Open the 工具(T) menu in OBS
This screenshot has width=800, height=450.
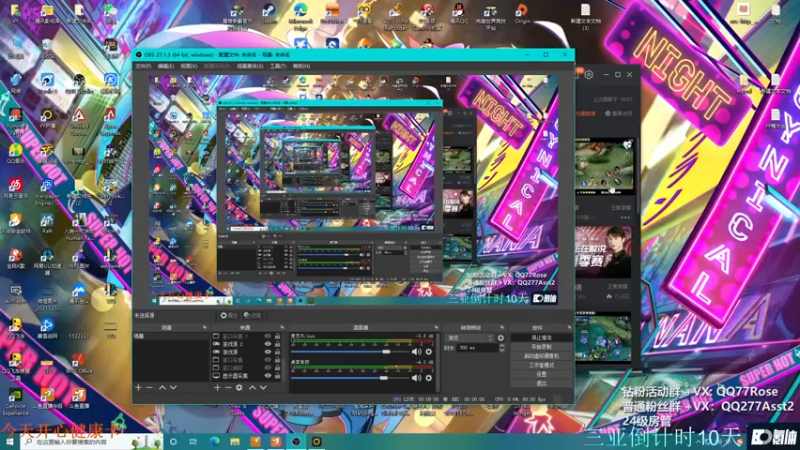point(278,66)
